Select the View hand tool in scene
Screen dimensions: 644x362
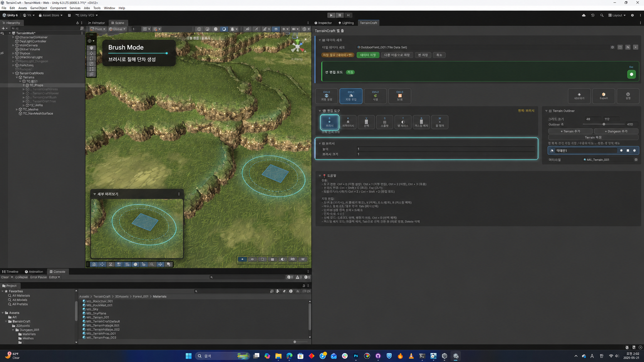tap(91, 48)
